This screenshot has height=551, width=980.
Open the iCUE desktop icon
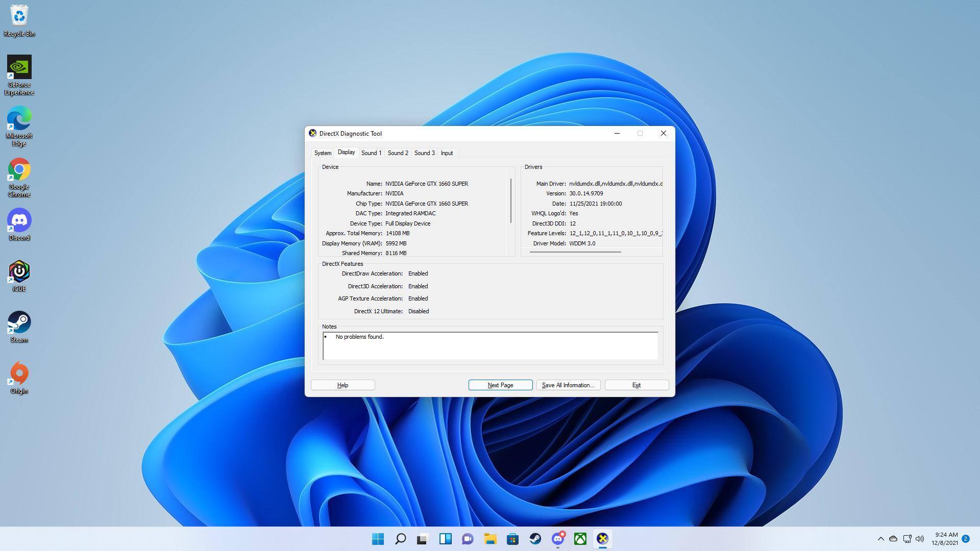[19, 271]
